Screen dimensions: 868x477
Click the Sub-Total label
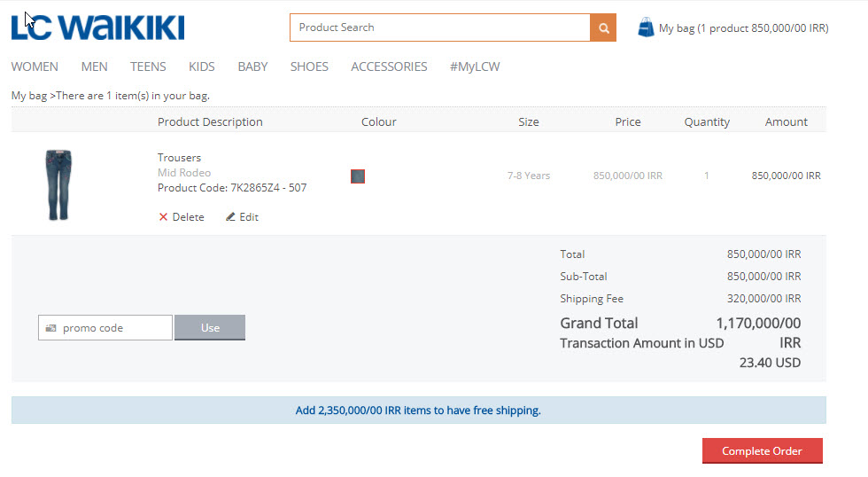click(584, 277)
